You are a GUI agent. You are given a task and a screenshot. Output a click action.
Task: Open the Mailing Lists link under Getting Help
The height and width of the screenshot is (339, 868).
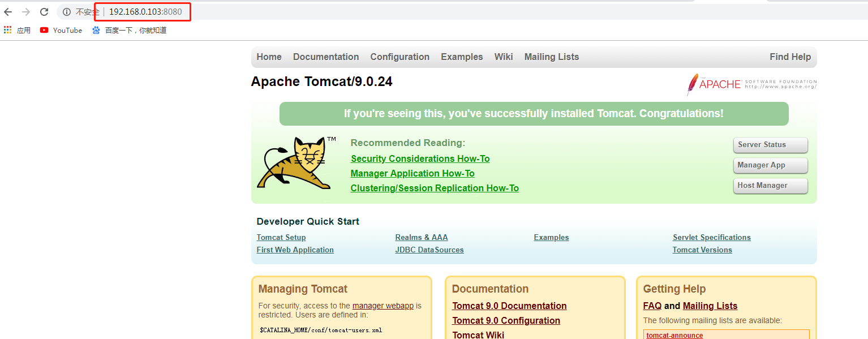pyautogui.click(x=710, y=306)
